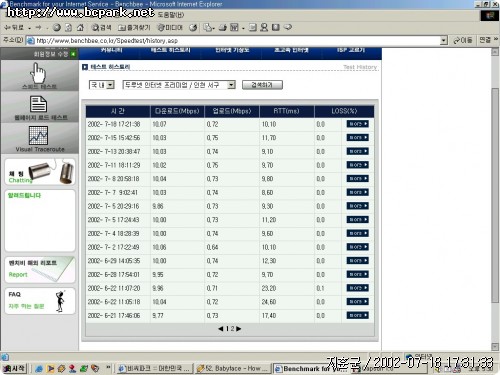
Task: Click the 이동 Go button
Action: pos(463,41)
